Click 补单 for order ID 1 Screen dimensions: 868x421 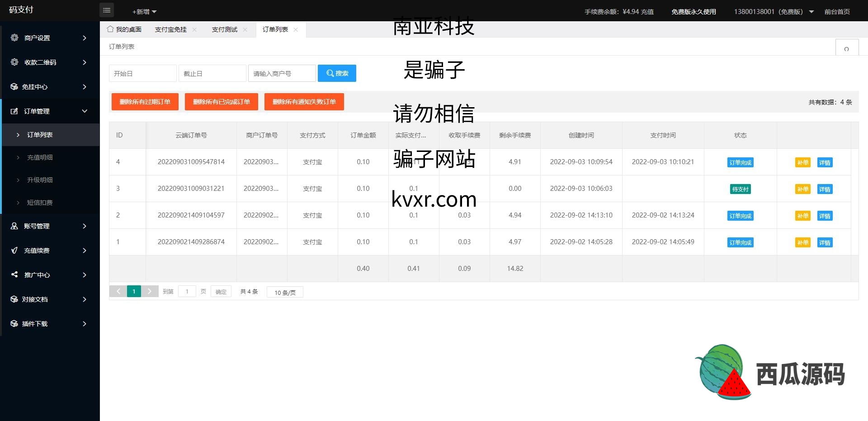tap(803, 242)
